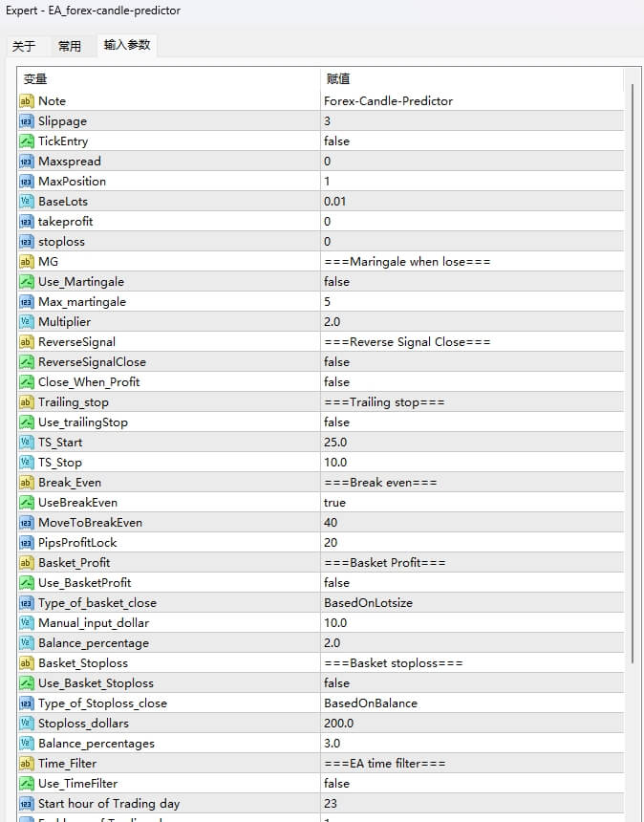
Task: Click the icon beside Use_Martingale
Action: click(27, 282)
